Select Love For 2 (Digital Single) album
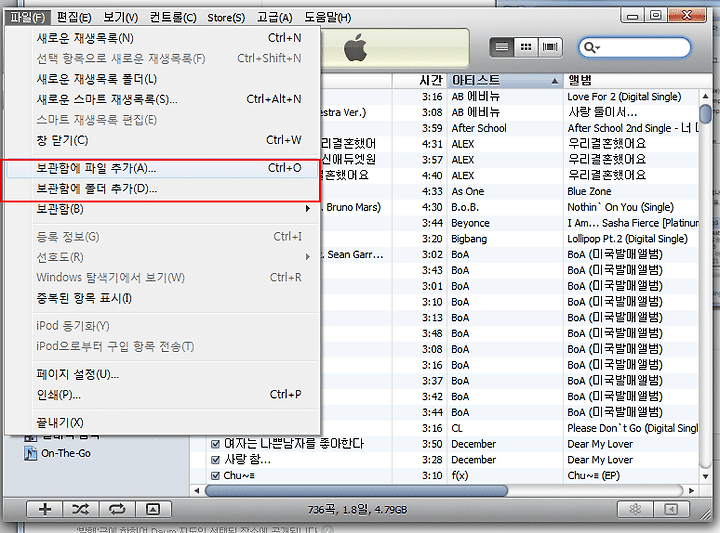Screen dimensions: 720x533 [624, 97]
